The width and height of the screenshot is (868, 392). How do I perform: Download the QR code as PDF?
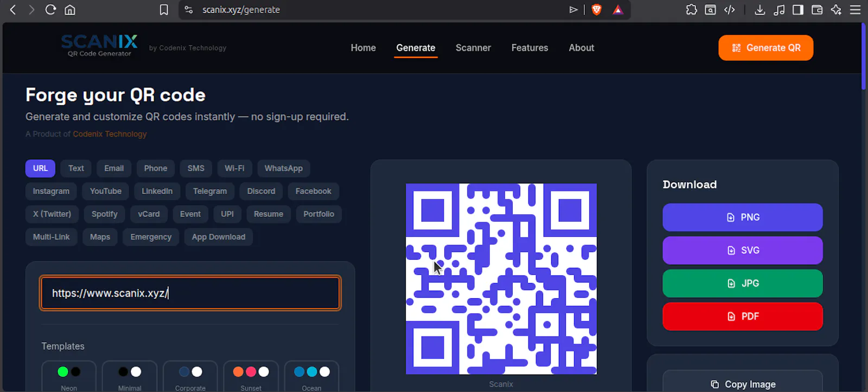click(x=742, y=317)
